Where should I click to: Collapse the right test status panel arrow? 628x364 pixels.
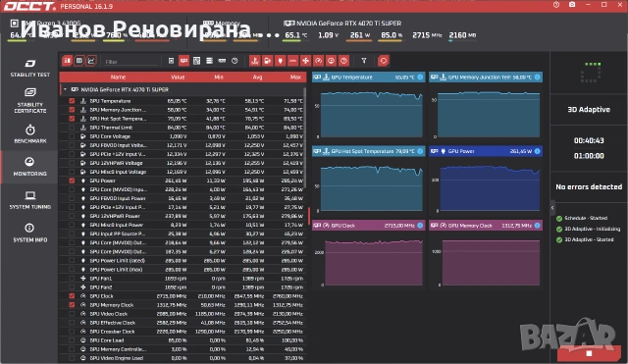point(552,207)
